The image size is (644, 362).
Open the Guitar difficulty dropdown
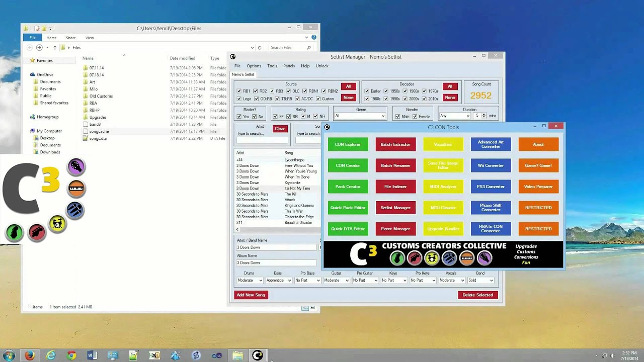pyautogui.click(x=336, y=280)
